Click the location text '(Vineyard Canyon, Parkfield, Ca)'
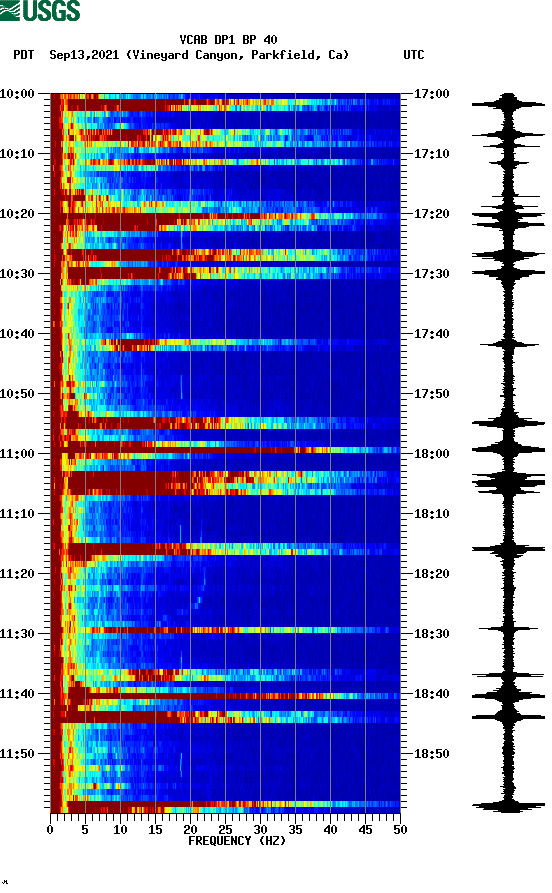The width and height of the screenshot is (552, 893). click(238, 55)
